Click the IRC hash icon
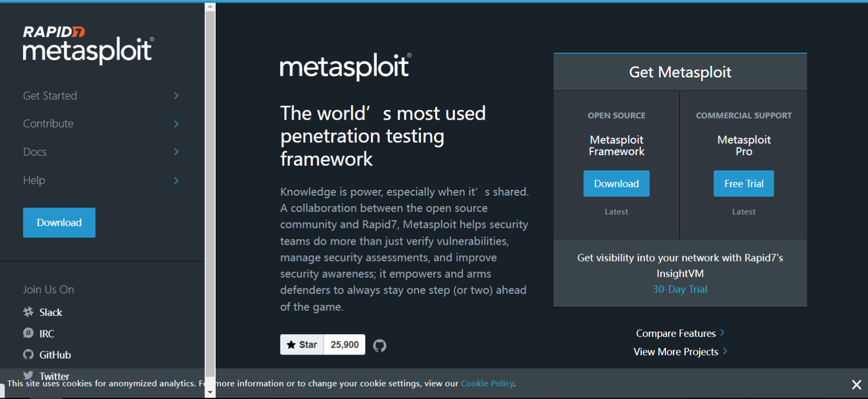The height and width of the screenshot is (399, 868). pos(28,333)
